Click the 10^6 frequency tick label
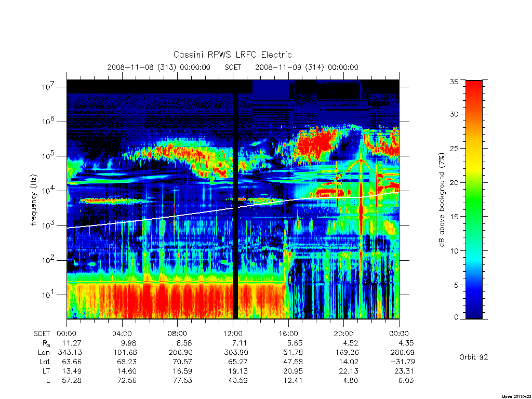This screenshot has width=532, height=399. pos(48,121)
